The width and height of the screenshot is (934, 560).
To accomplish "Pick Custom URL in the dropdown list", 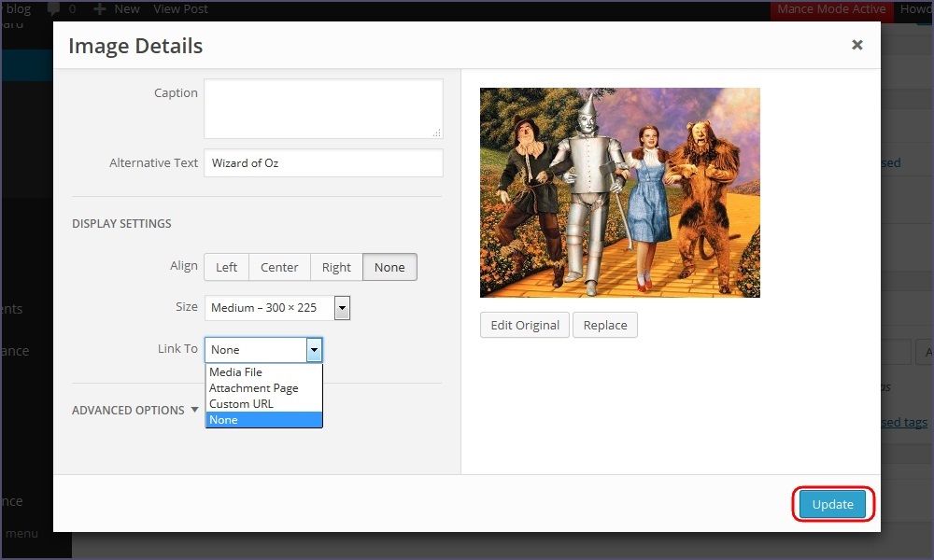I will coord(241,404).
